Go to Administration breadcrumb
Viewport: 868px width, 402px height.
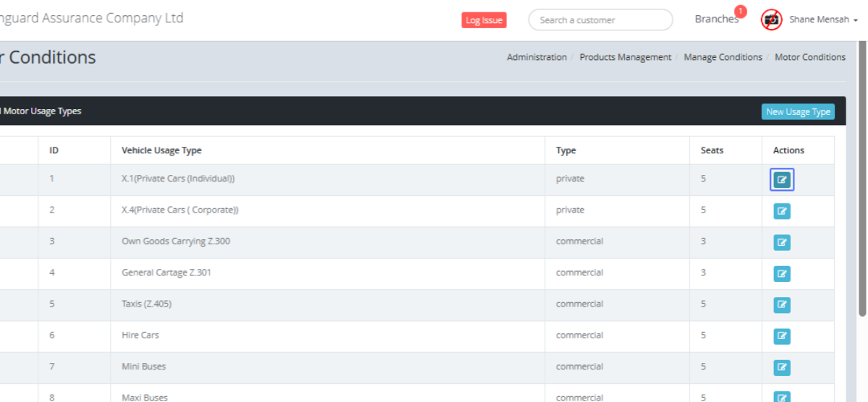(537, 57)
